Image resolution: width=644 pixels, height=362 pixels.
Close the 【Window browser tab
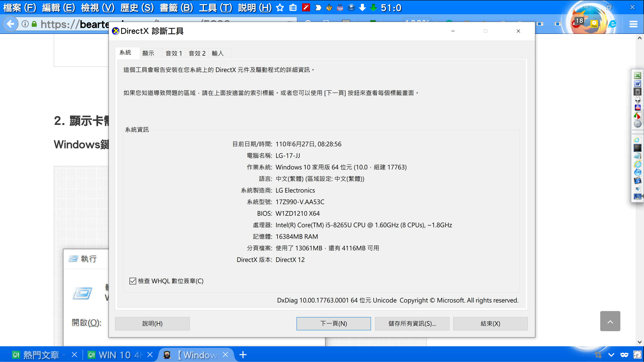point(225,354)
